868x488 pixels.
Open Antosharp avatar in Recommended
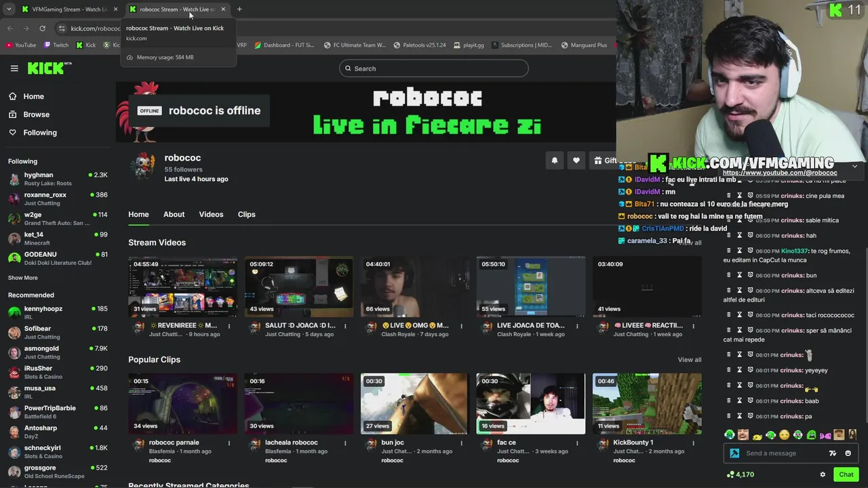pos(14,432)
